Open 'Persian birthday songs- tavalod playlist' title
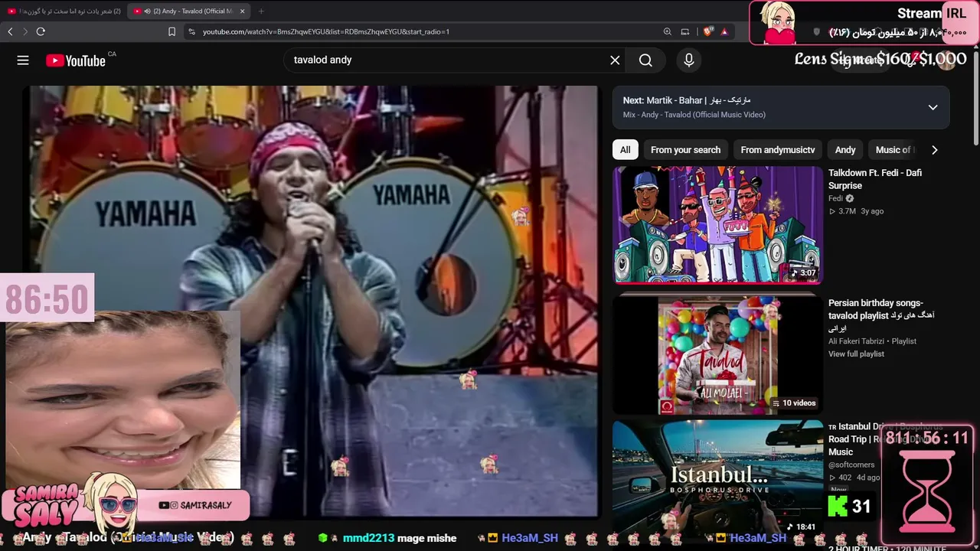Screen dimensions: 980x551 [x=881, y=315]
